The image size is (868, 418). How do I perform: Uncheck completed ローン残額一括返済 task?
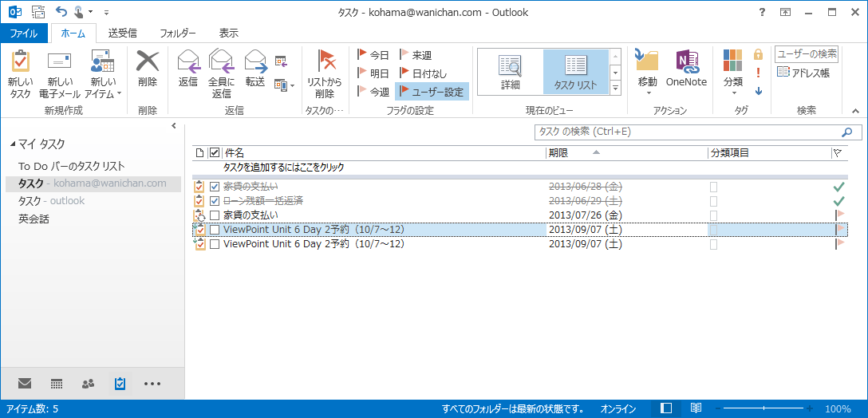pyautogui.click(x=215, y=201)
